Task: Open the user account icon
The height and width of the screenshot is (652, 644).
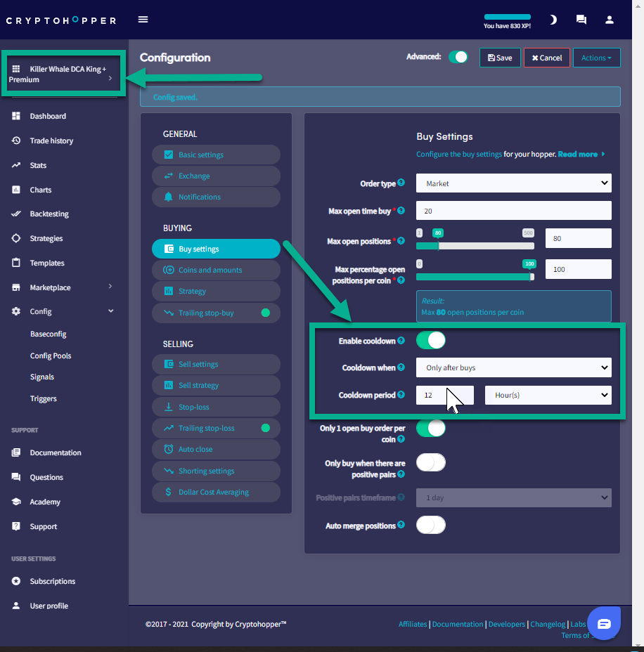Action: tap(609, 20)
